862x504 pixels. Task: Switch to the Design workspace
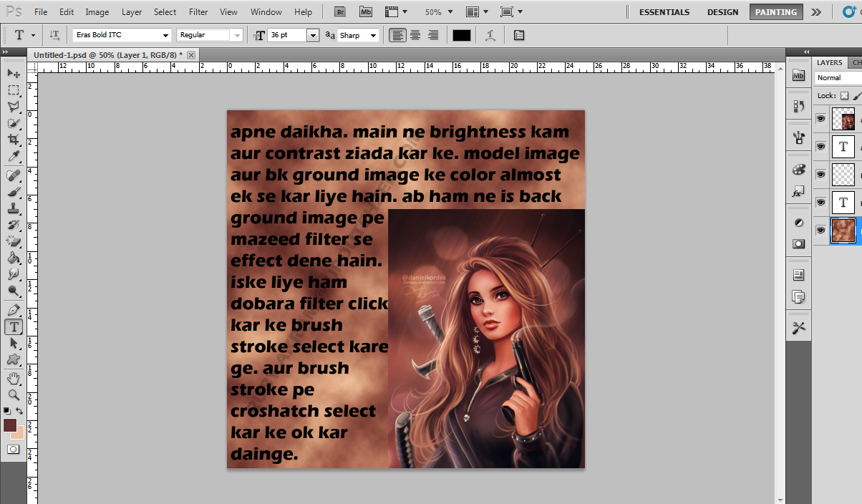722,12
